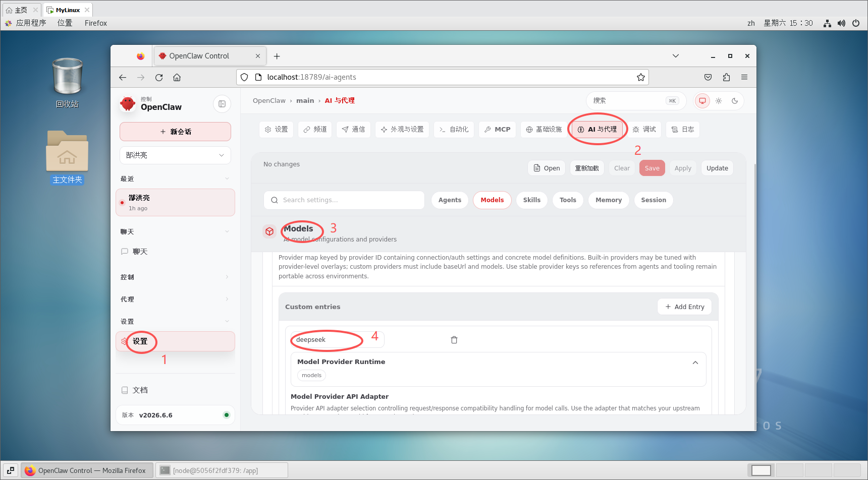Viewport: 868px width, 480px height.
Task: Click the Update button
Action: [x=717, y=168]
